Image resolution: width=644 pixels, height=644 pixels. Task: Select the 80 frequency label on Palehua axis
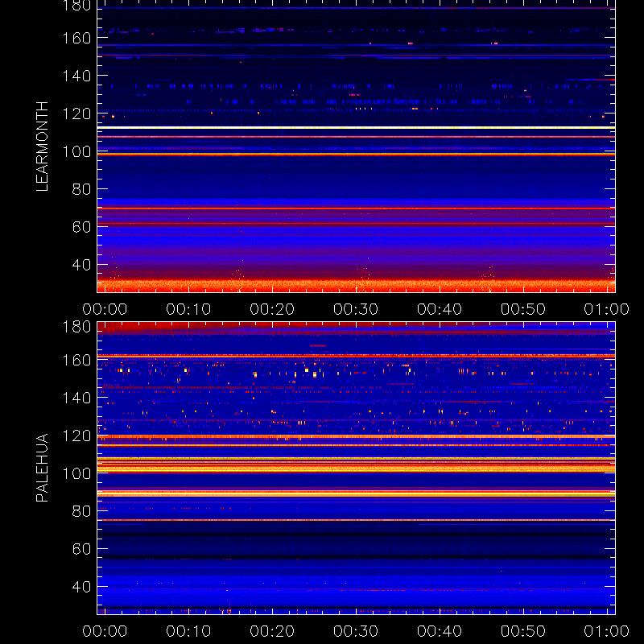click(81, 511)
